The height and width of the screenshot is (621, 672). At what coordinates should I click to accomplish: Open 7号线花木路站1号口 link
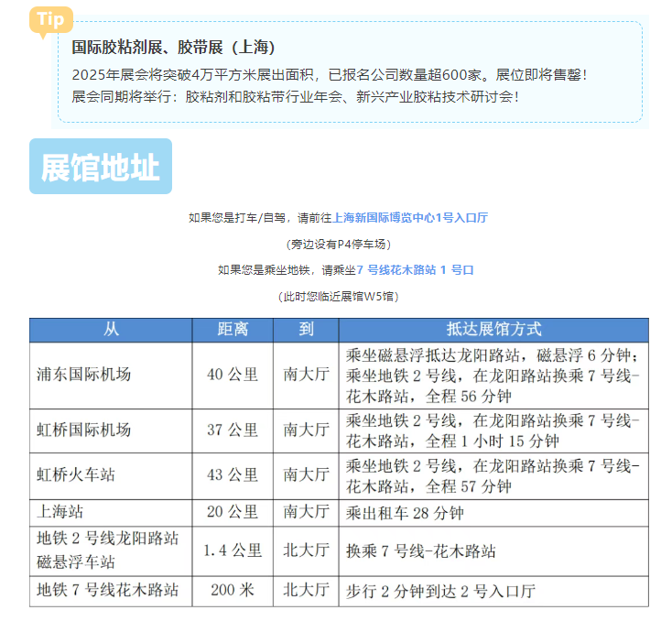(416, 270)
